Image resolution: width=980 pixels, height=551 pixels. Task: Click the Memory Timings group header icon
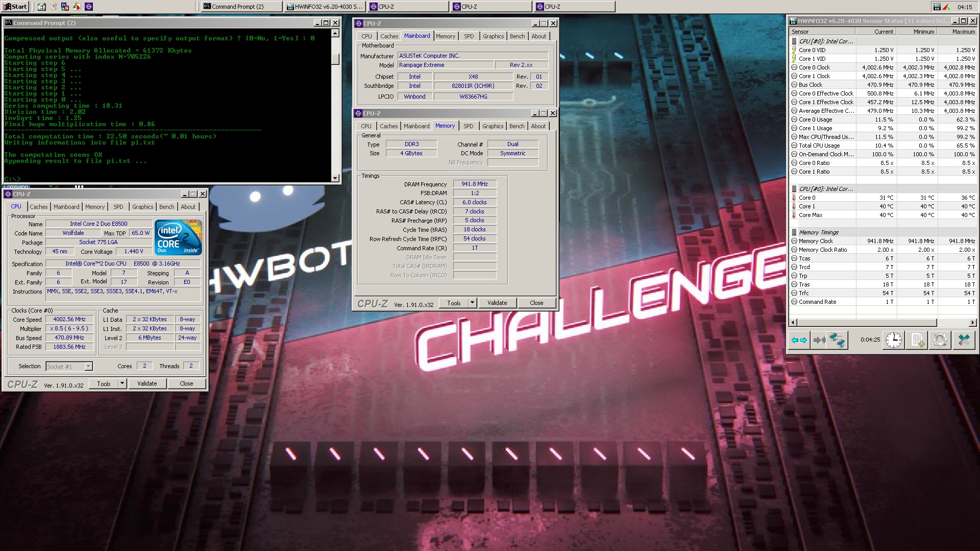794,232
